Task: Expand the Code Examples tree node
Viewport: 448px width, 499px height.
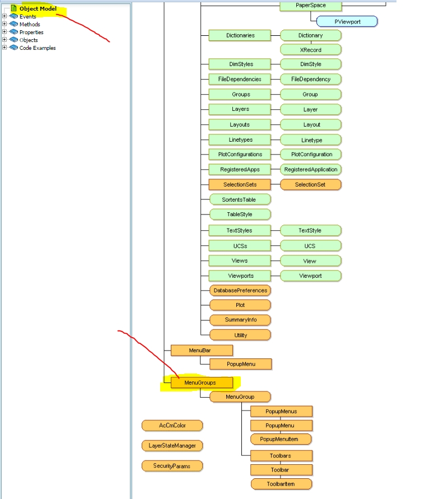Action: 4,48
